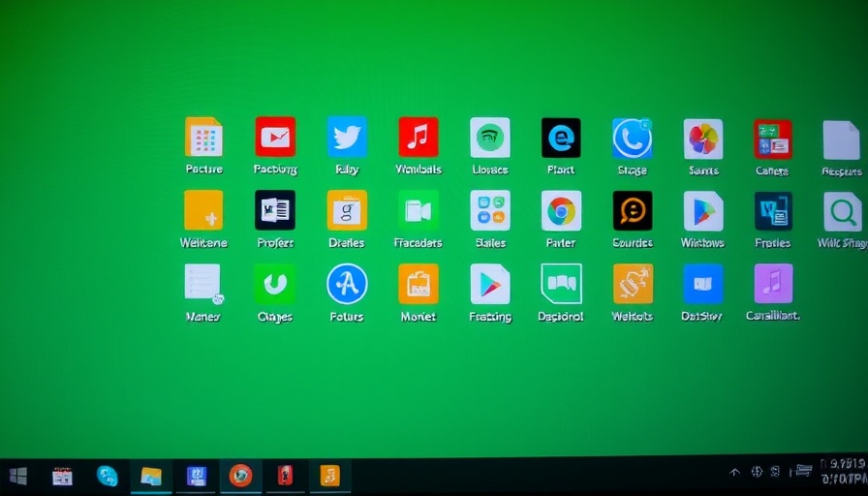868x496 pixels.
Task: Open the green Dasidnol chat icon
Action: 561,284
